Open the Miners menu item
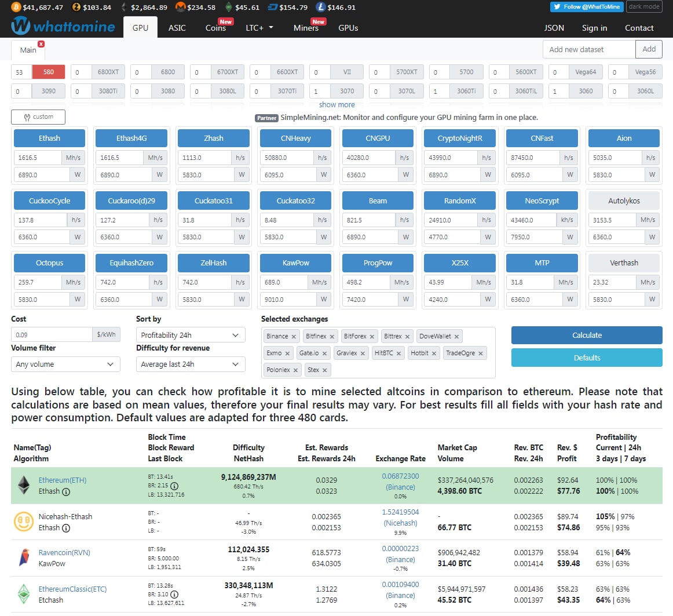Viewport: 673px width, 616px height. tap(306, 27)
